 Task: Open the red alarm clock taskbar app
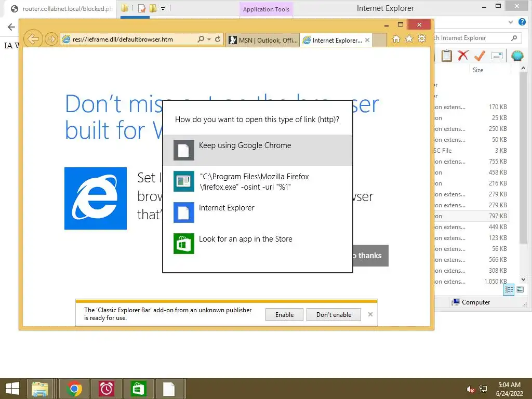coord(106,389)
